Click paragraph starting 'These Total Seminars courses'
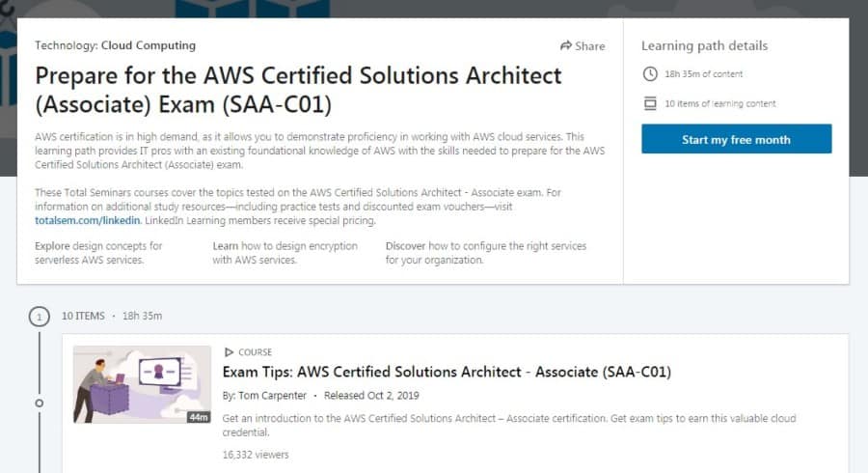The width and height of the screenshot is (868, 473). 298,206
